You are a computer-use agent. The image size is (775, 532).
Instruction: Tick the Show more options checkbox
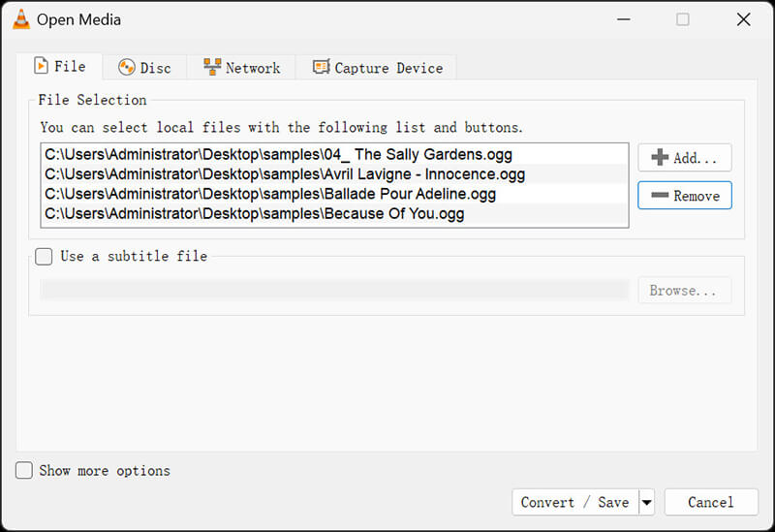(x=24, y=470)
